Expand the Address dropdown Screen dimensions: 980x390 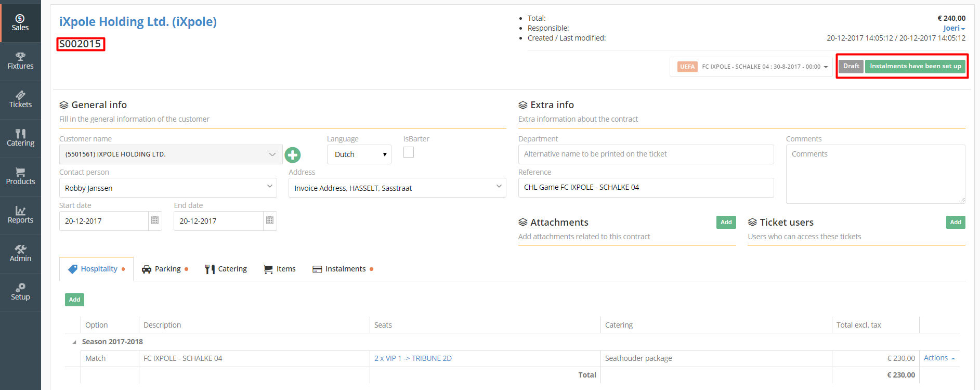point(397,188)
